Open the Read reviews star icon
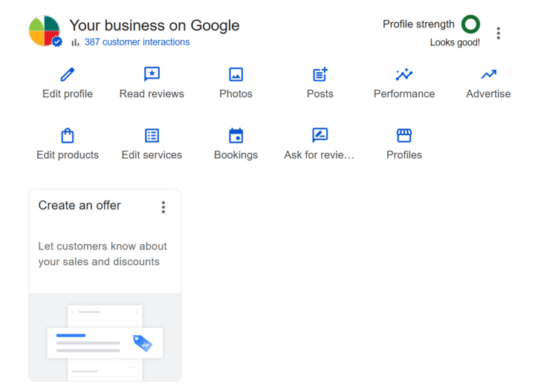The width and height of the screenshot is (535, 392). 152,74
